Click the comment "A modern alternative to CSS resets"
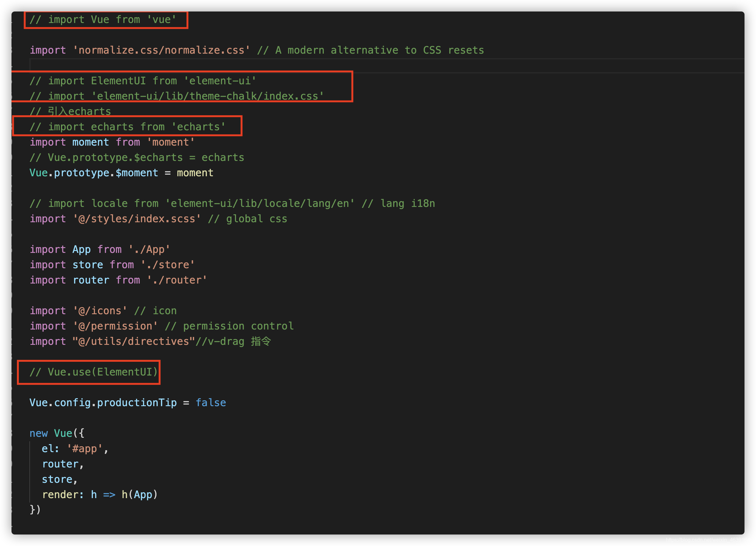Viewport: 756px width, 546px height. (370, 50)
